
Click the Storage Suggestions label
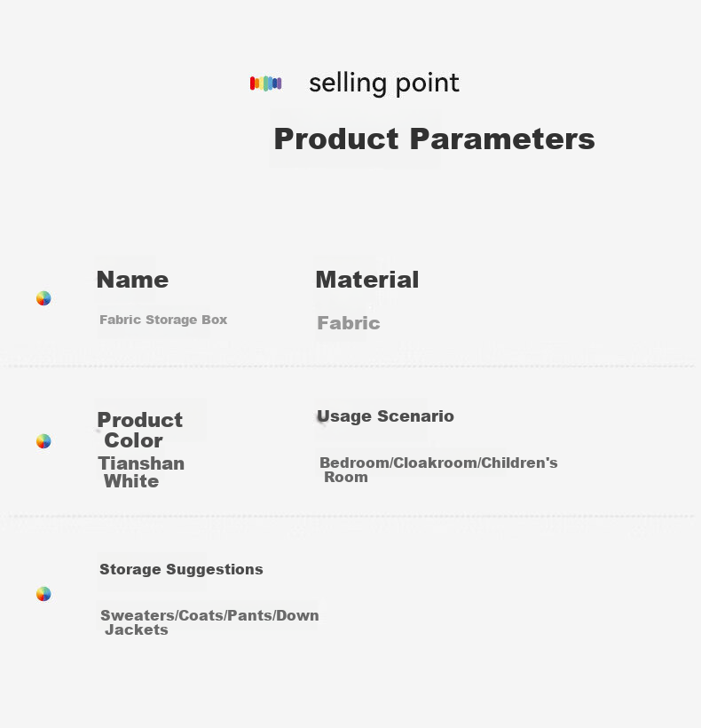click(x=181, y=569)
